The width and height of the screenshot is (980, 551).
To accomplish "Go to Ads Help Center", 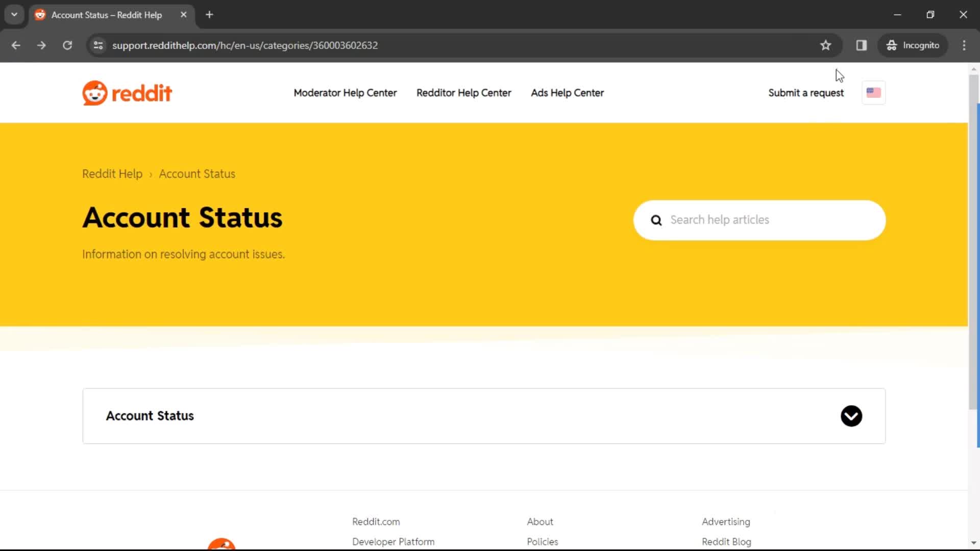I will 567,93.
